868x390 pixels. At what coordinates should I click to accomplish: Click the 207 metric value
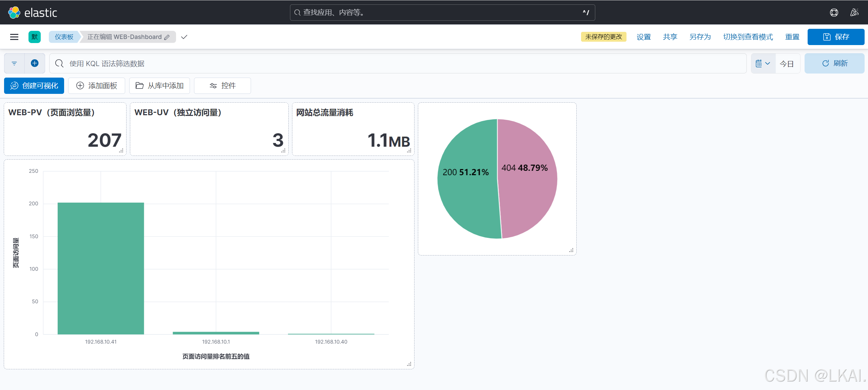[x=104, y=140]
